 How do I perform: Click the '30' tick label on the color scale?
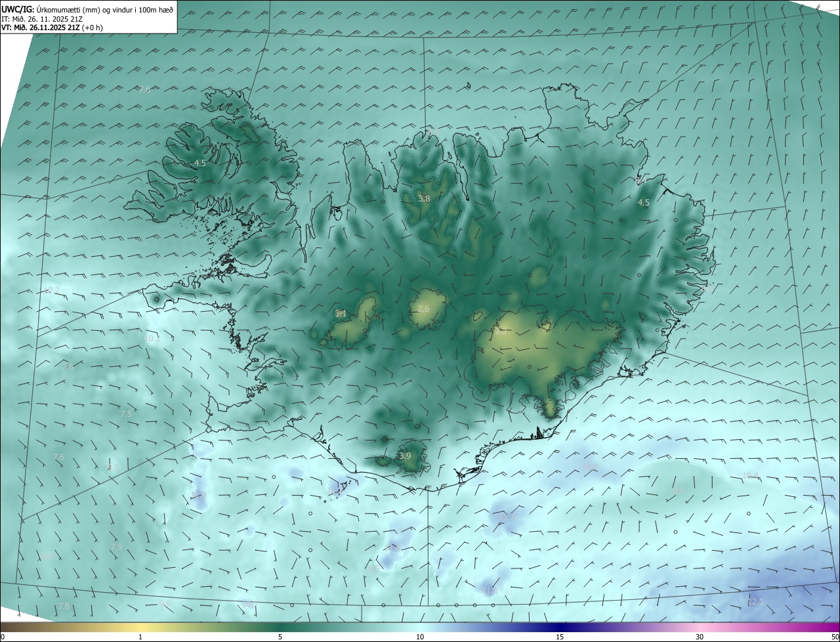click(x=700, y=637)
